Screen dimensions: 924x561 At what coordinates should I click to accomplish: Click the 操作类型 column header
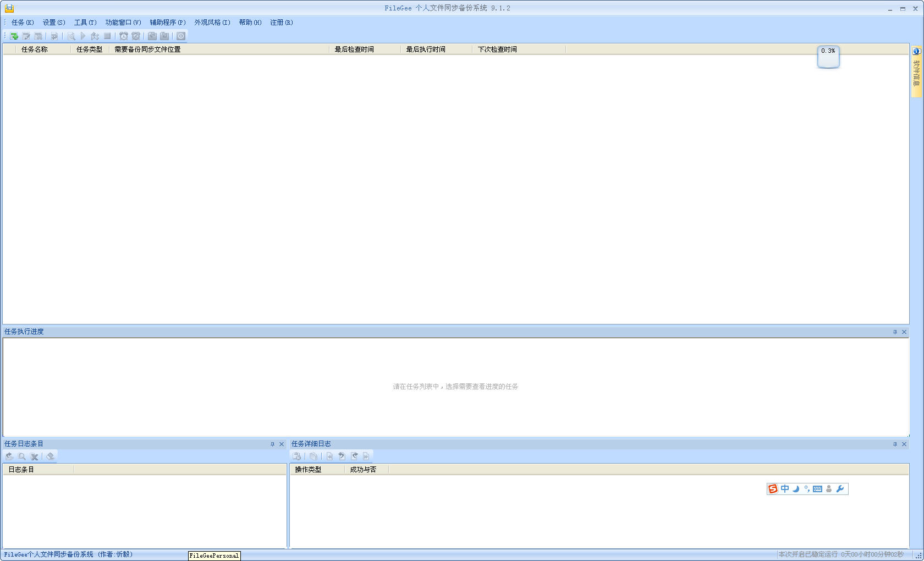click(317, 470)
